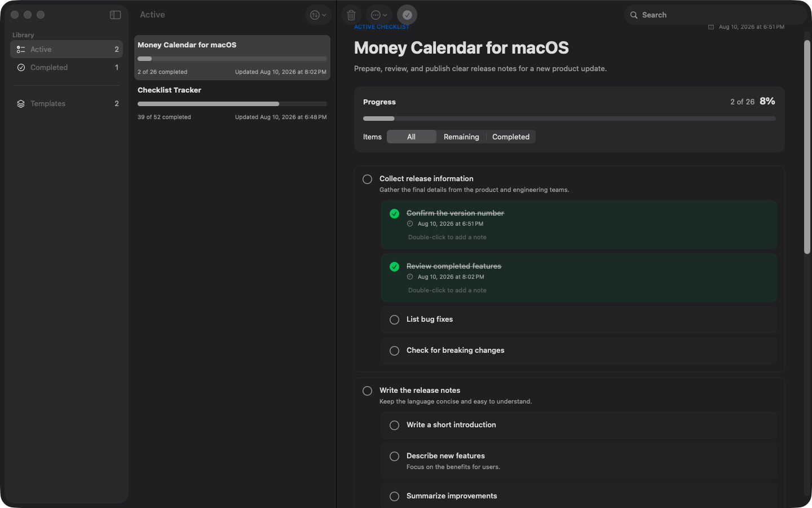Click the Checklist Tracker progress bar
The image size is (812, 508).
coord(232,104)
